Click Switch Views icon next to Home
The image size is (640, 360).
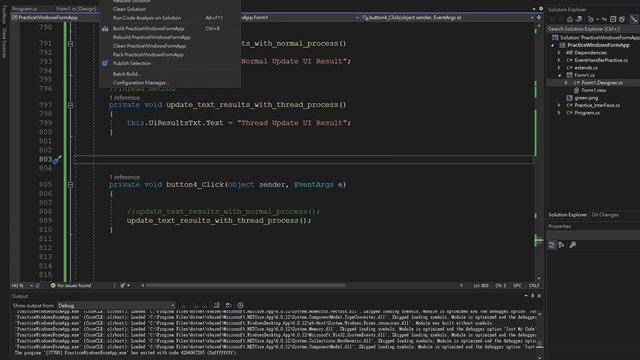pos(579,19)
